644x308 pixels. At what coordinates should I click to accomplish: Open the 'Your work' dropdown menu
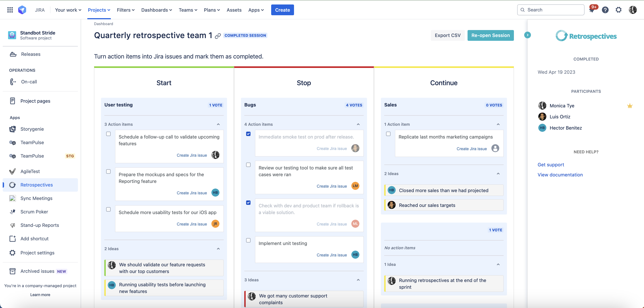(x=68, y=10)
